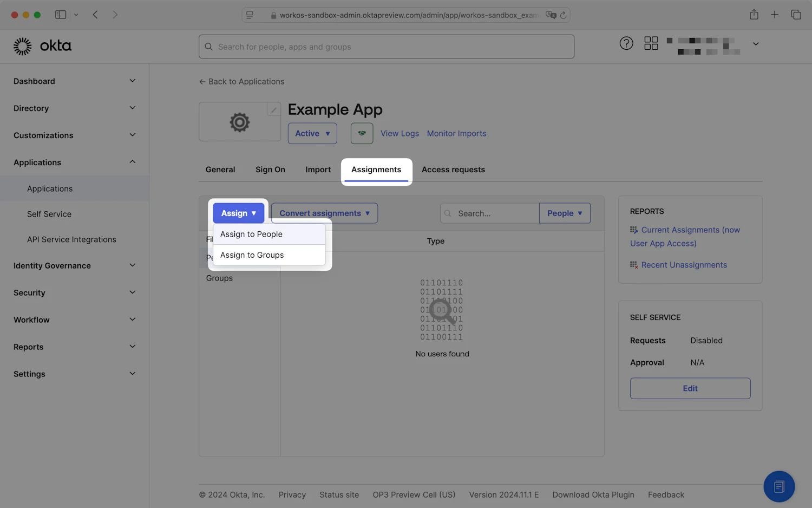Expand the Reports sidebar section
812x508 pixels.
point(75,347)
